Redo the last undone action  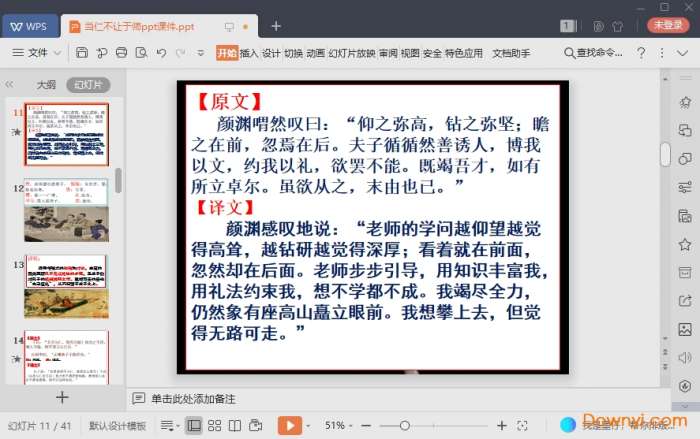(x=181, y=53)
